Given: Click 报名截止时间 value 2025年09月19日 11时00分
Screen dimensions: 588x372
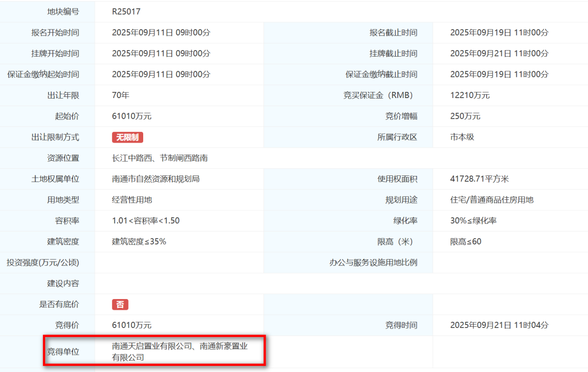Looking at the screenshot, I should (499, 33).
